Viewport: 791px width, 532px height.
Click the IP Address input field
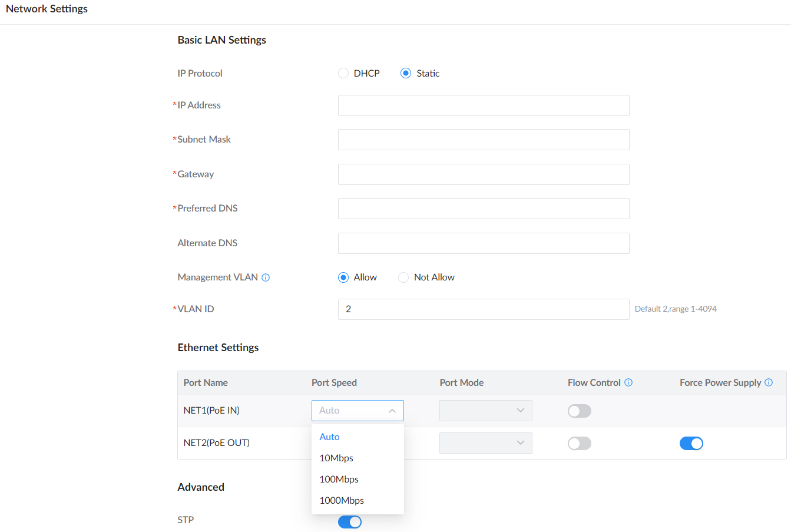pyautogui.click(x=484, y=105)
